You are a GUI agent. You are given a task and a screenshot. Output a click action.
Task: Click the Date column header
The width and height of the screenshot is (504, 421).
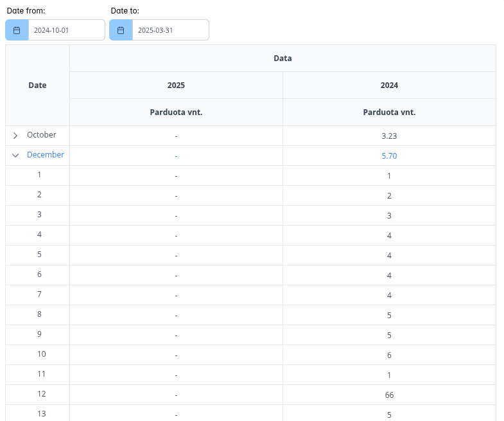[x=37, y=85]
